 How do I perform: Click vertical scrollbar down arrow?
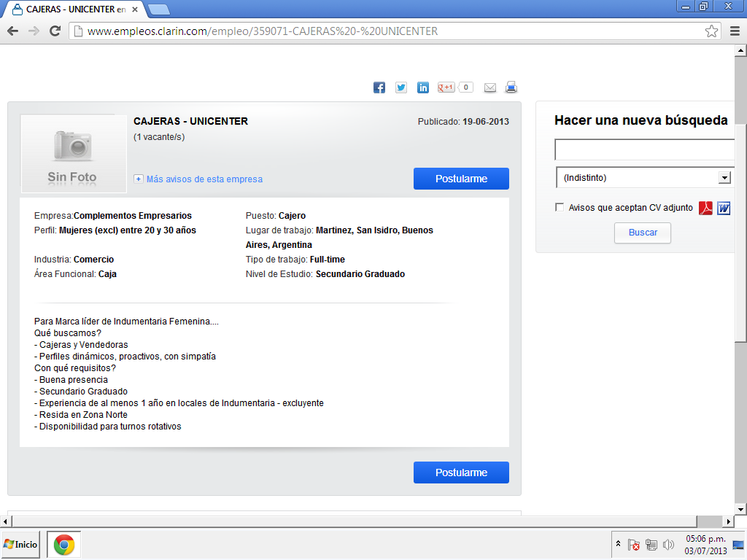click(x=740, y=510)
